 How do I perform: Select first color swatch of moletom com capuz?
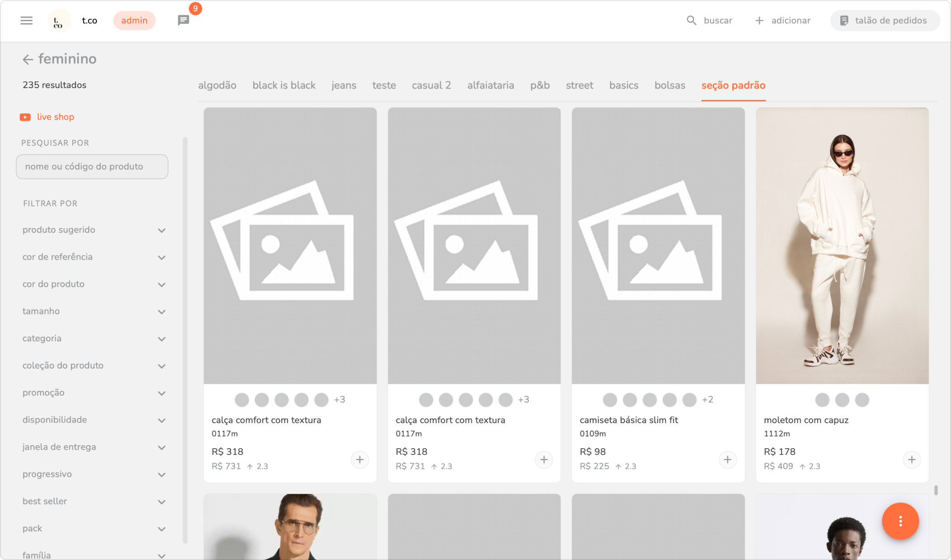coord(822,400)
